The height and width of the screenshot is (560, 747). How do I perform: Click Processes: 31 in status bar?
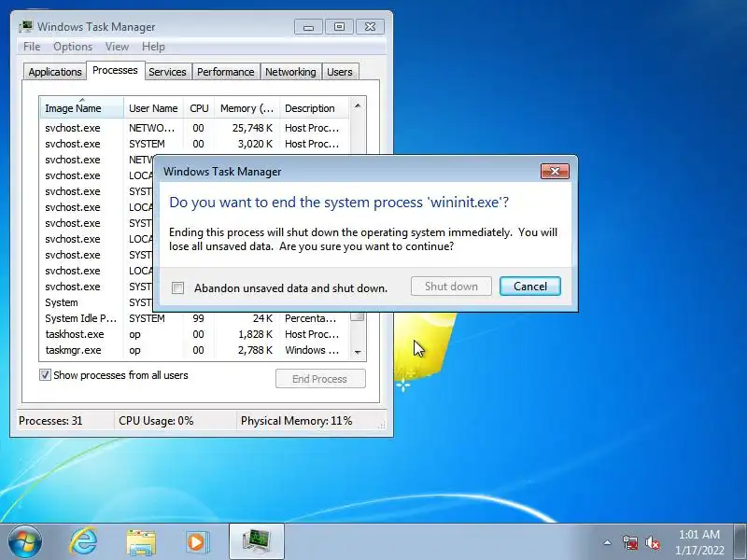tap(50, 421)
